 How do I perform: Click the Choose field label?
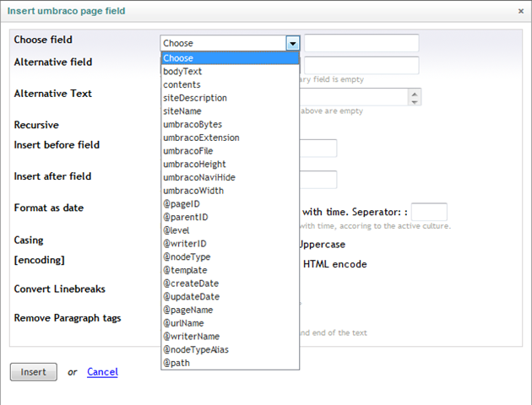pos(43,40)
